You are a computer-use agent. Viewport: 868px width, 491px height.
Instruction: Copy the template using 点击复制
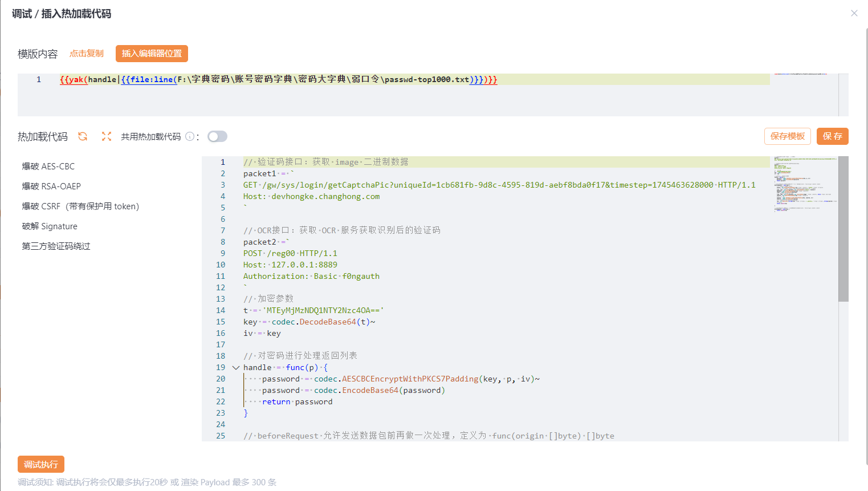[85, 54]
